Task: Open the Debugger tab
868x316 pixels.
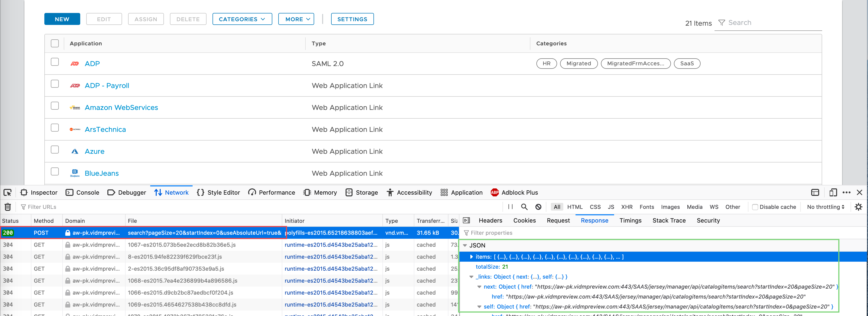Action: click(127, 192)
